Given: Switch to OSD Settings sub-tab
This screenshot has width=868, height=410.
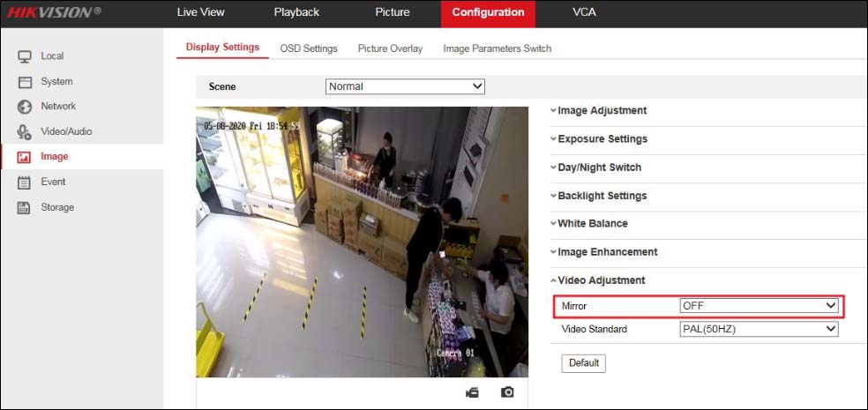Looking at the screenshot, I should pos(309,48).
